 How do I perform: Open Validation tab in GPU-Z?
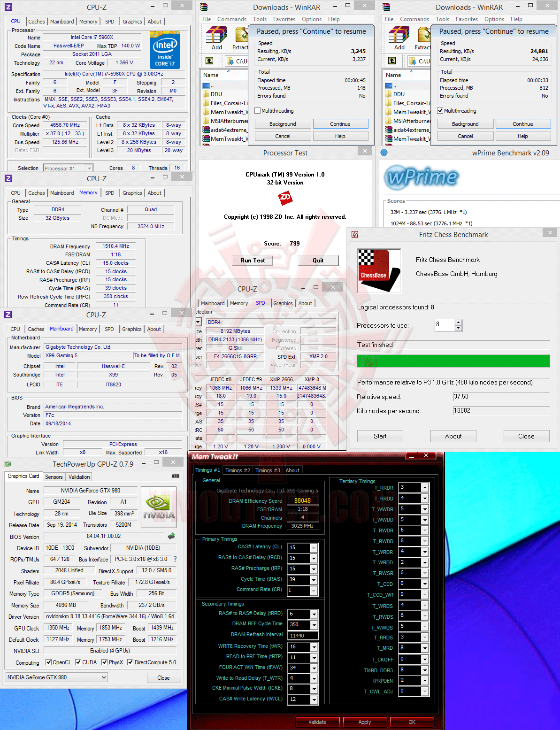[79, 476]
